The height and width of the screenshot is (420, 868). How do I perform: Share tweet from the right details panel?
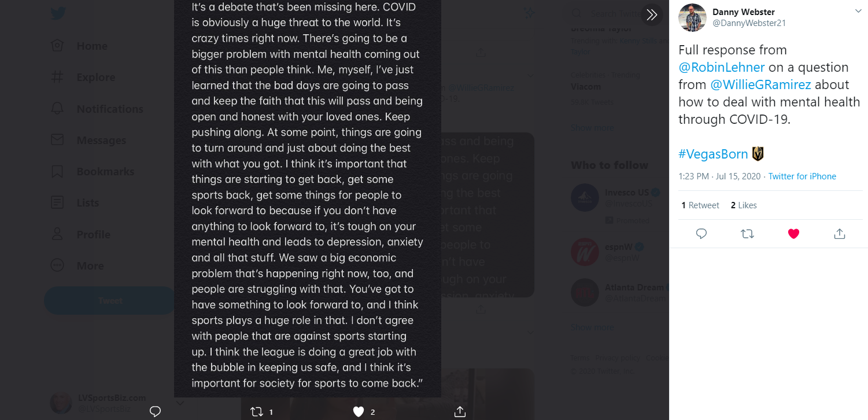[x=840, y=234]
